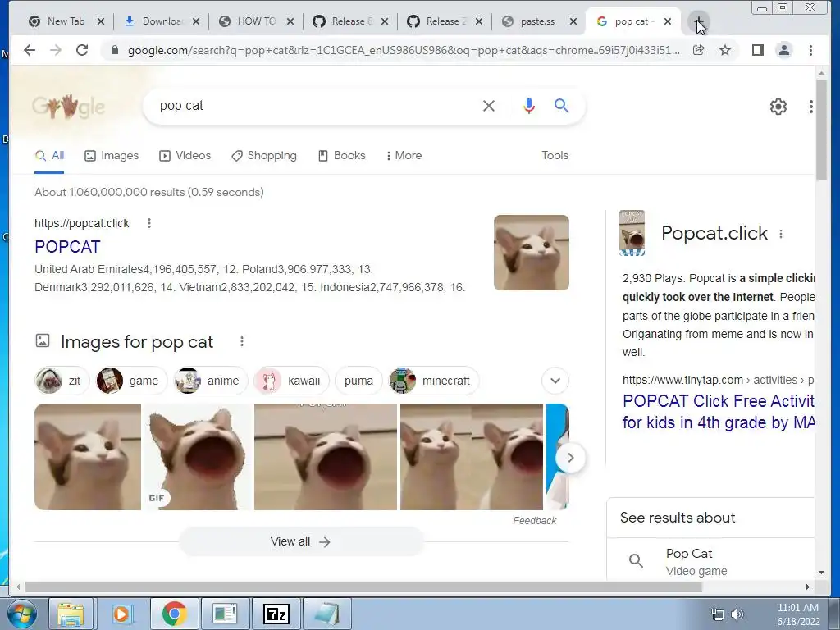
Task: Open site info via the lock icon
Action: pyautogui.click(x=114, y=50)
